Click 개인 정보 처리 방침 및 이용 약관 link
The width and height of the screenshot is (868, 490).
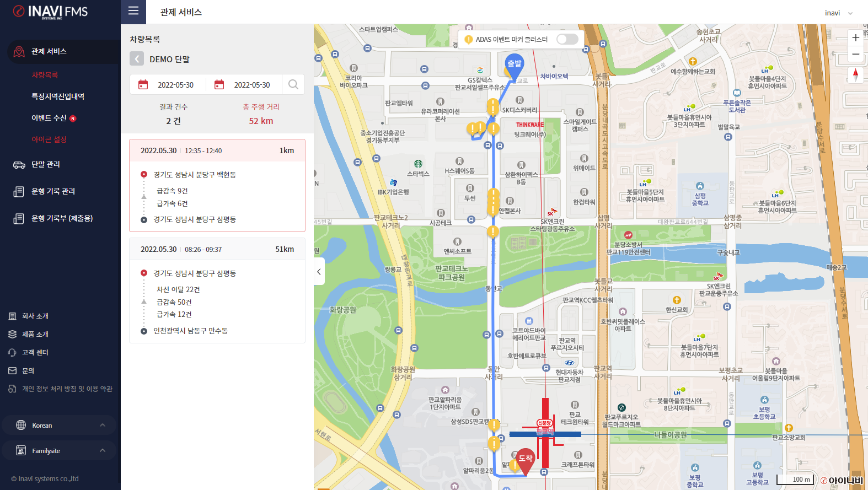point(67,389)
